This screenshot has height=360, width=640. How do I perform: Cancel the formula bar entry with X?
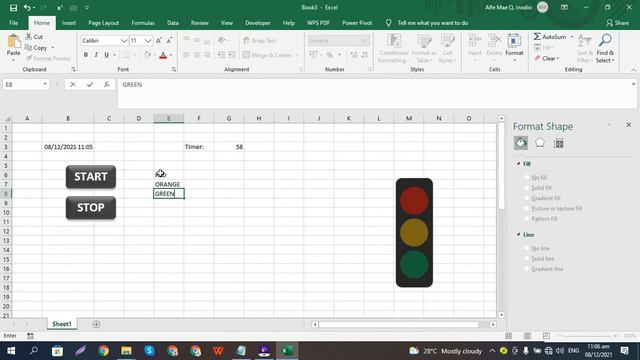(73, 84)
